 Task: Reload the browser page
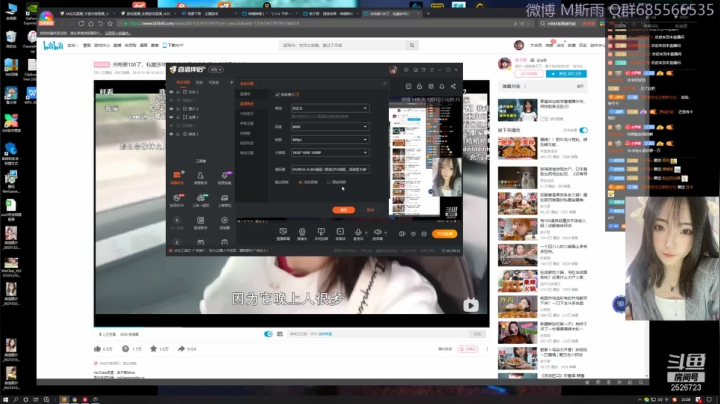[81, 23]
